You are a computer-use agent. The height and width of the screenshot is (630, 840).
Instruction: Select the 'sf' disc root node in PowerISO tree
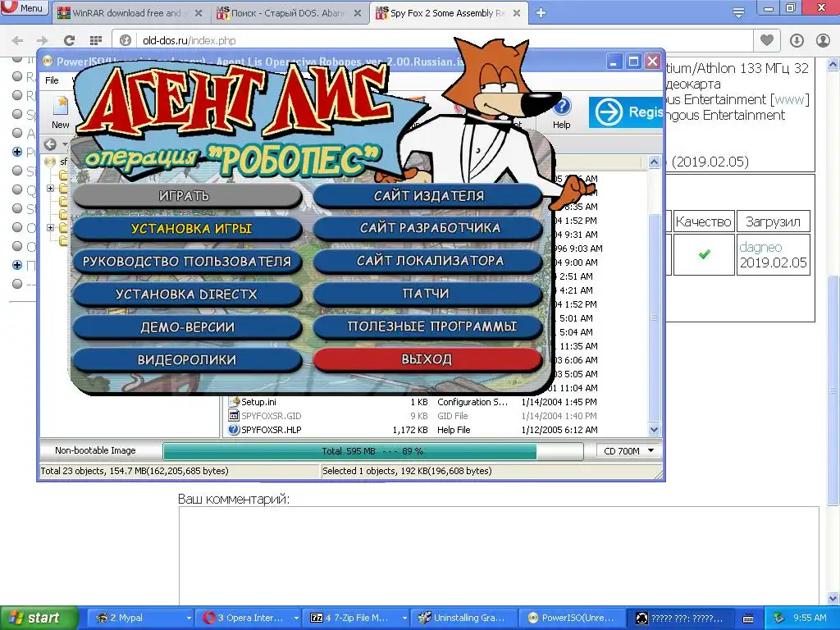(58, 162)
